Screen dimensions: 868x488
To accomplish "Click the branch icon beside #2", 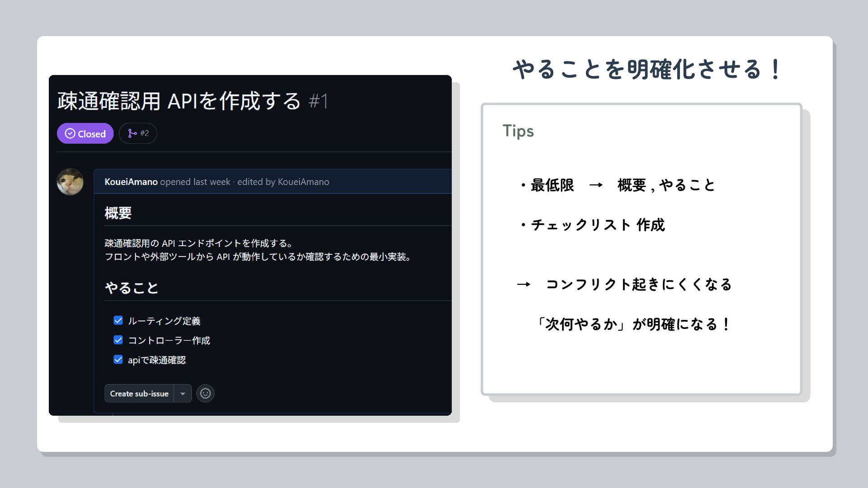I will point(132,133).
